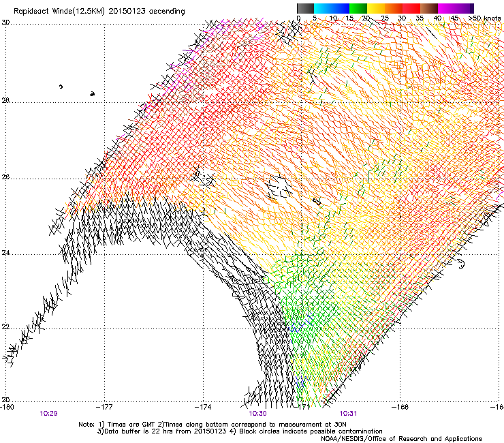Click the purple '10:30' time label
This screenshot has width=504, height=443.
point(257,414)
